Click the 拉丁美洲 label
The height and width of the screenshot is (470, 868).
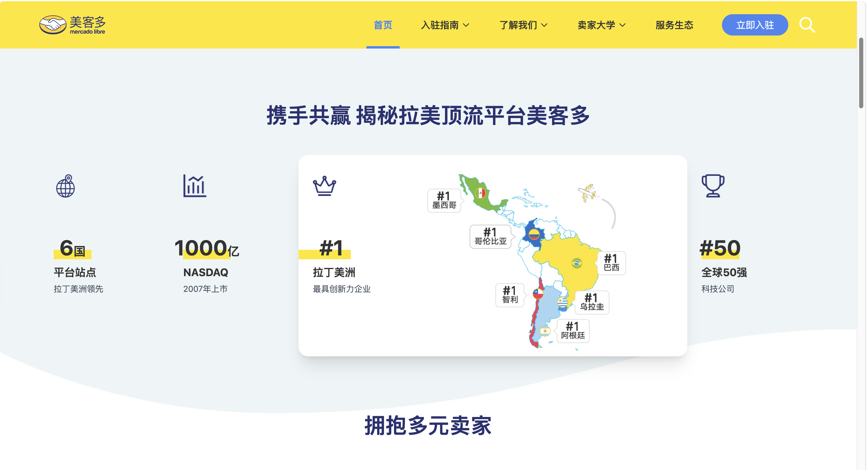[334, 272]
